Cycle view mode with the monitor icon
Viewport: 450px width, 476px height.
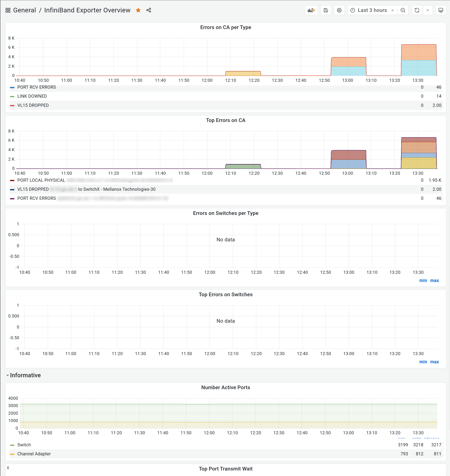(441, 10)
